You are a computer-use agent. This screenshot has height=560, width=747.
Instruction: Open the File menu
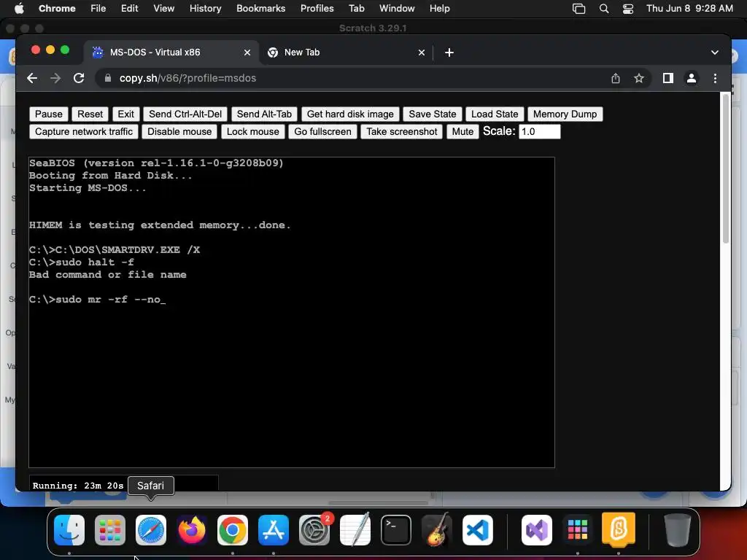(x=98, y=8)
